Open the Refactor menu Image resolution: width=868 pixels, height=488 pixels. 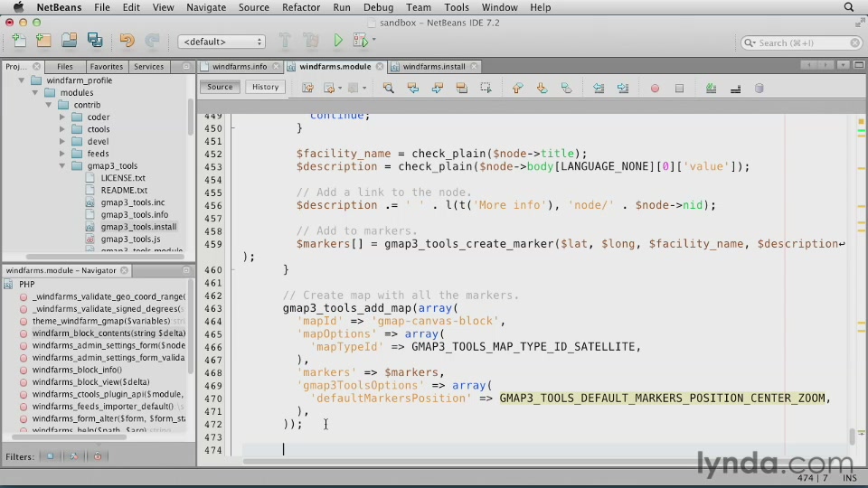[x=301, y=7]
